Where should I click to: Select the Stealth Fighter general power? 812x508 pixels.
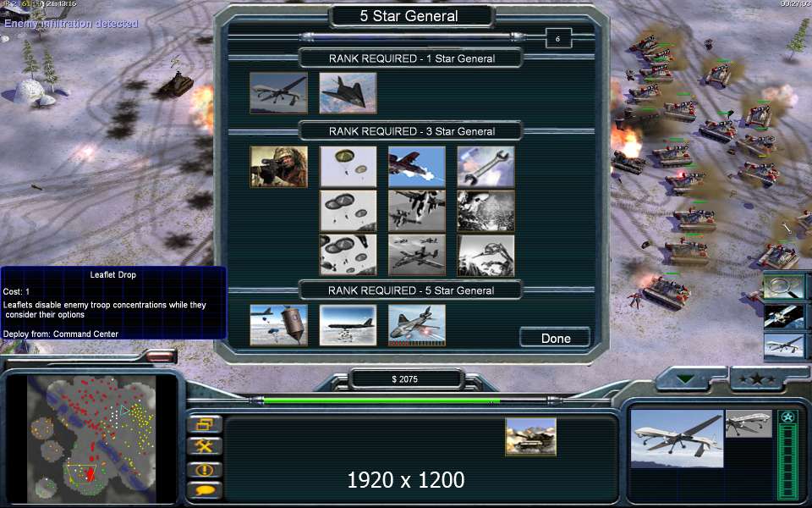(x=348, y=93)
